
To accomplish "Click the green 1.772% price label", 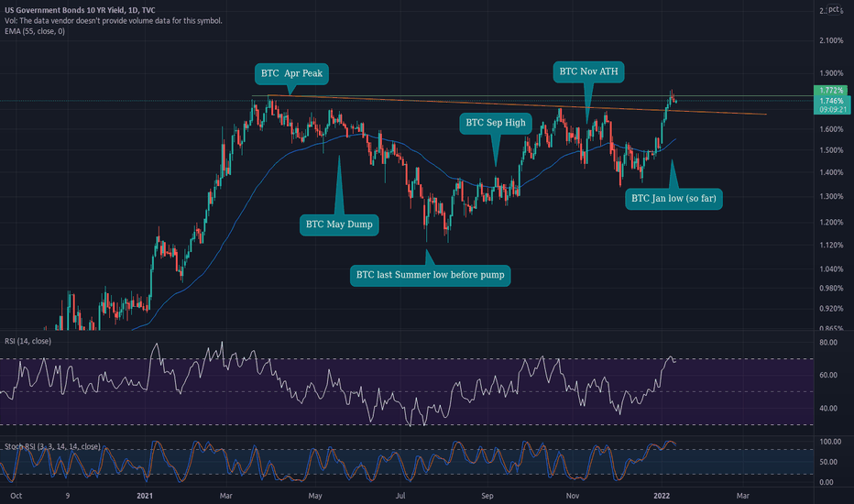I will click(x=830, y=90).
